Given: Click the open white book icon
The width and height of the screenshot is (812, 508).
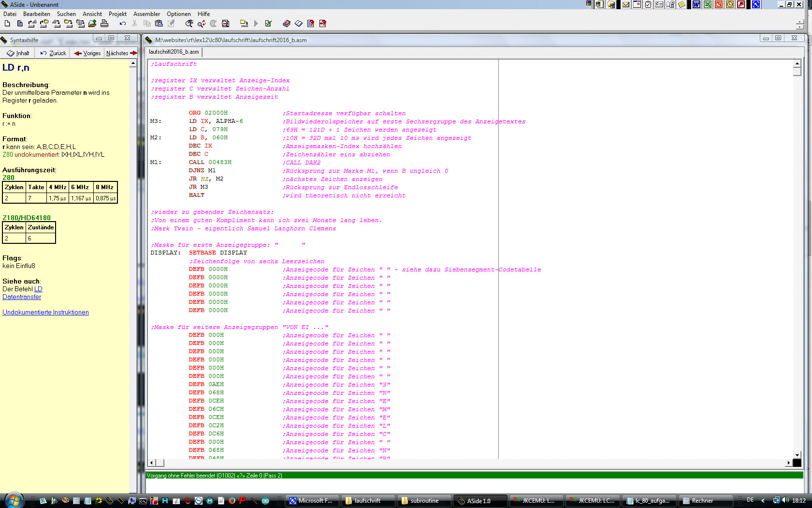Looking at the screenshot, I should (x=299, y=23).
